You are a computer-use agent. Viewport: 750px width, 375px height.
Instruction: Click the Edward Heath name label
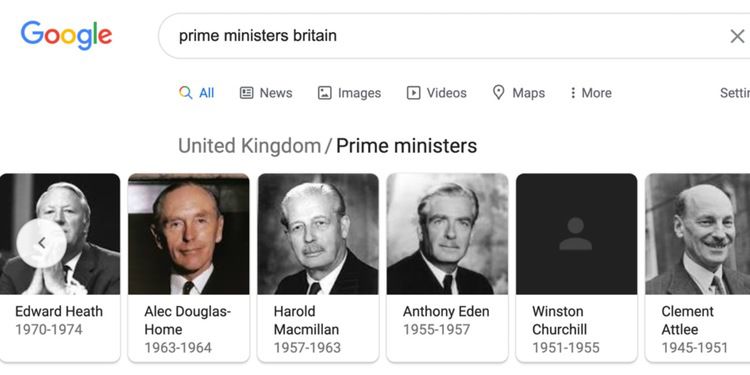click(x=59, y=311)
